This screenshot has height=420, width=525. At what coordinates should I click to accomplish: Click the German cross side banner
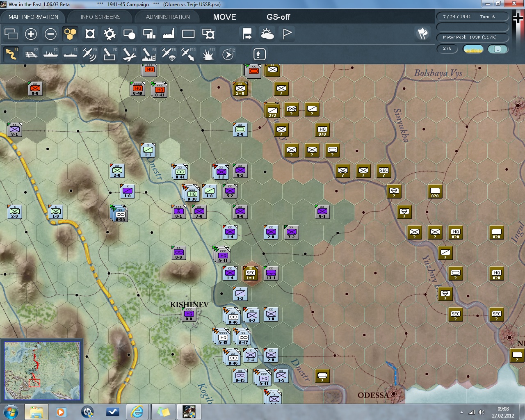[x=518, y=18]
